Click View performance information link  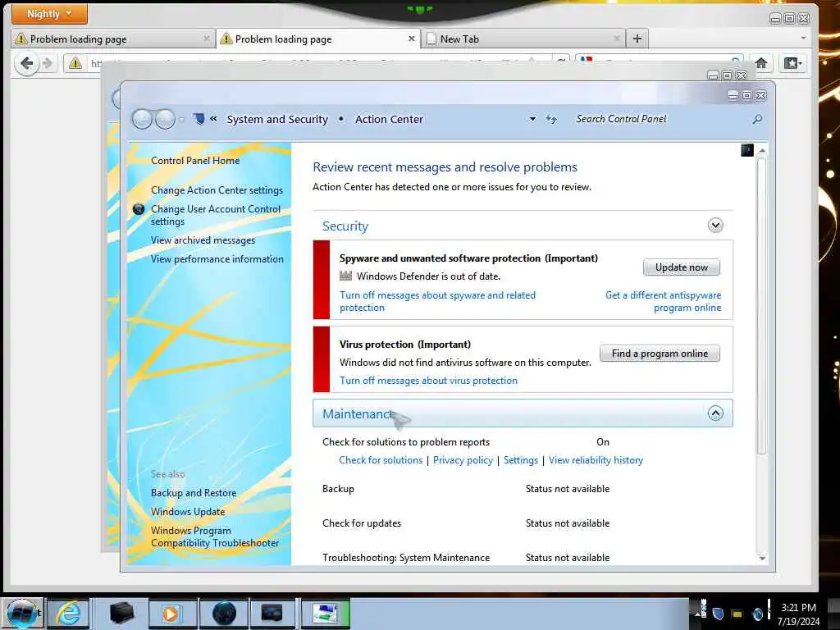[x=217, y=259]
